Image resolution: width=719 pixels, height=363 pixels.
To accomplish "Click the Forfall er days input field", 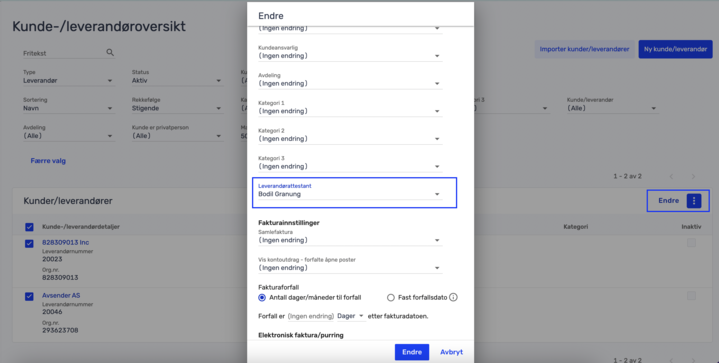I will pyautogui.click(x=310, y=316).
